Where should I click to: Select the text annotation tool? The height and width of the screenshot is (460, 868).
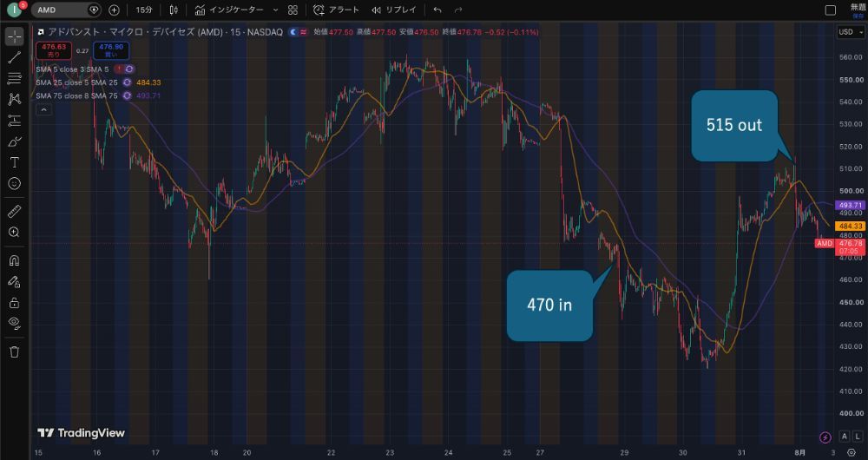point(15,162)
